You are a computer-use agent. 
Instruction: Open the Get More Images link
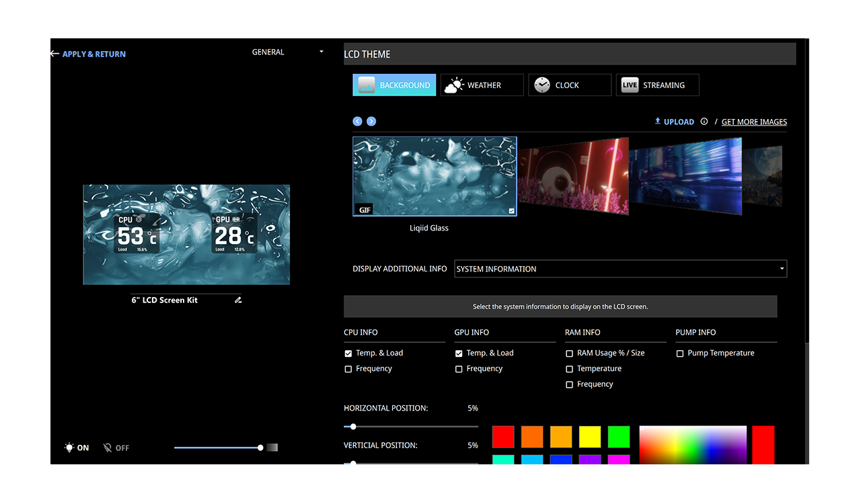[x=754, y=122]
